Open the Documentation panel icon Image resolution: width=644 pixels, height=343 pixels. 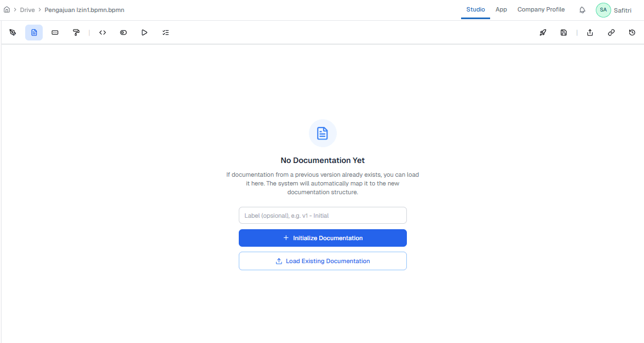point(33,32)
